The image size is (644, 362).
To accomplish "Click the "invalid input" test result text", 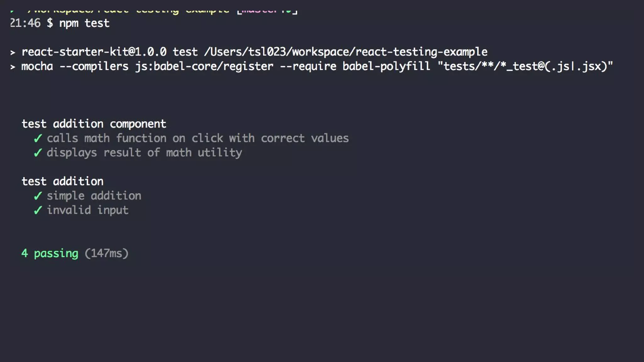I will click(87, 210).
